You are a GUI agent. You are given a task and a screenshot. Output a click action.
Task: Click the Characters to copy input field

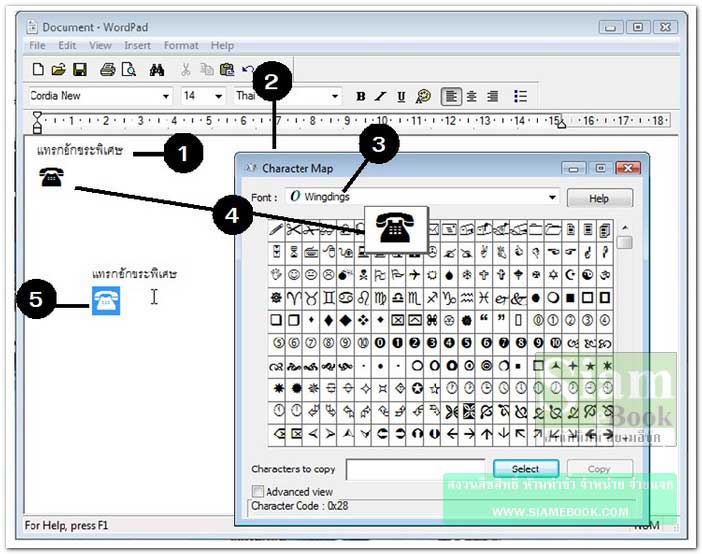415,469
